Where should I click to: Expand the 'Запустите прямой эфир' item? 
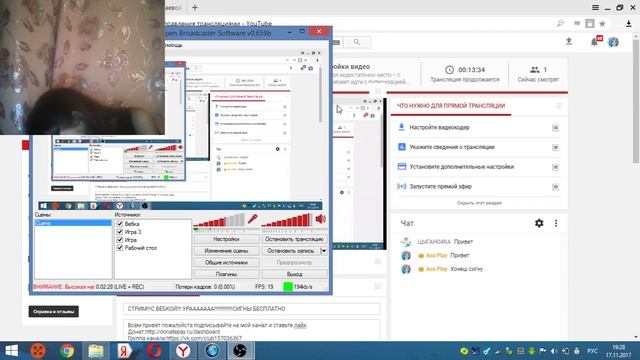[556, 187]
